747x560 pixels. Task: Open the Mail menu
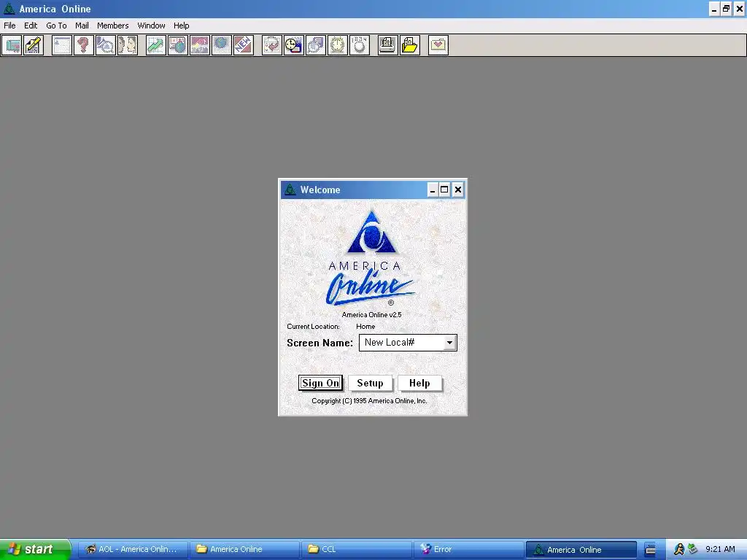[x=82, y=26]
